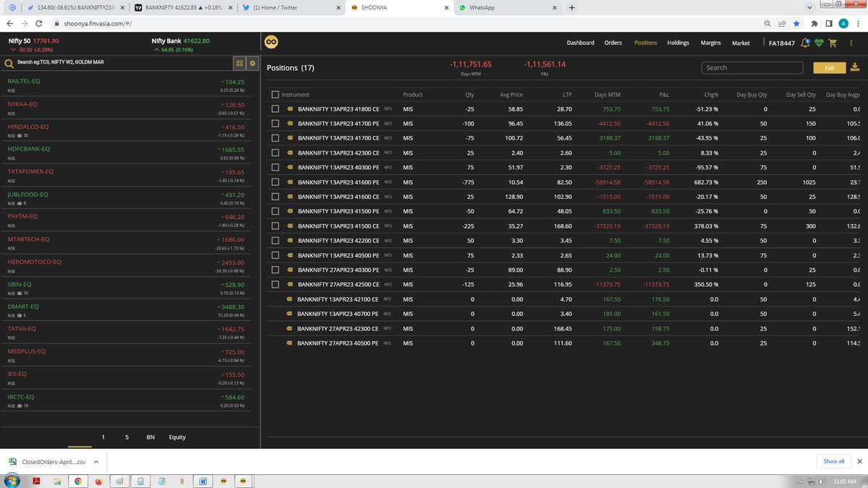Open the Chrome three-dot menu

[x=858, y=23]
